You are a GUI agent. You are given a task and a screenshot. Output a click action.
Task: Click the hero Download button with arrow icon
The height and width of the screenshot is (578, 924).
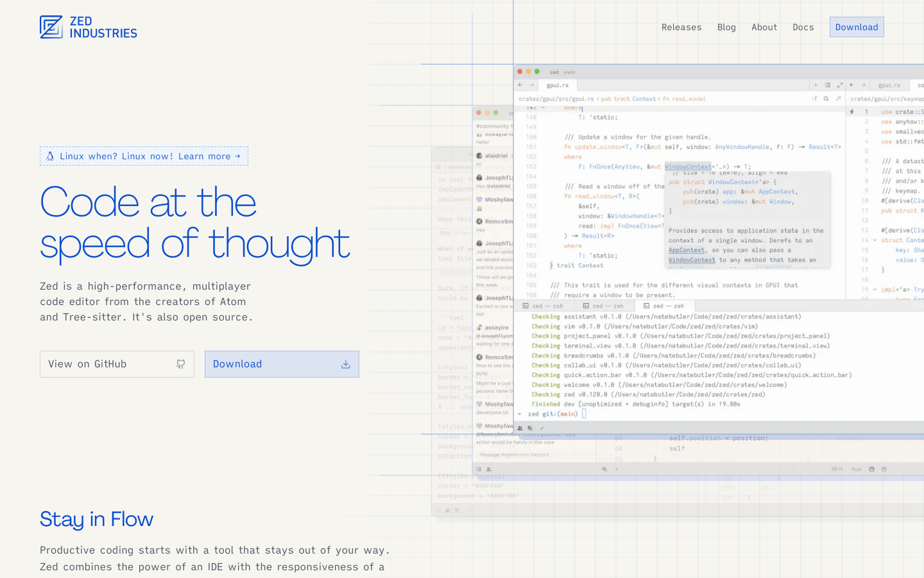[282, 364]
